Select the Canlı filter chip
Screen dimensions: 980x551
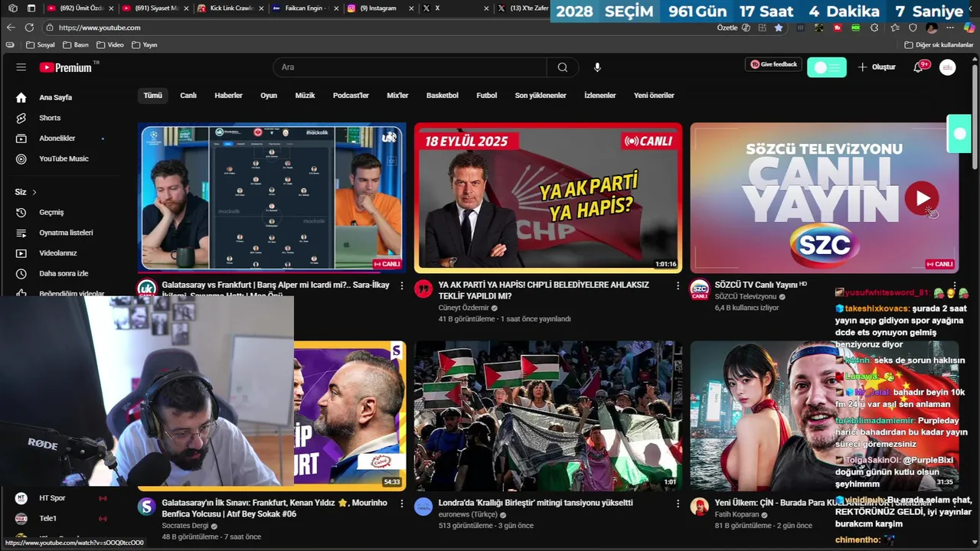tap(188, 96)
